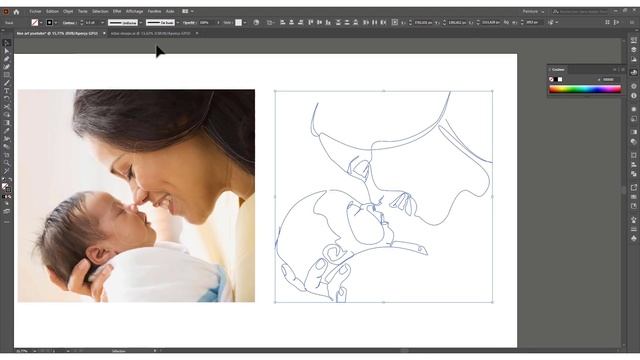Screen dimensions: 640x360
Task: Click the hex color value field
Action: pos(610,79)
